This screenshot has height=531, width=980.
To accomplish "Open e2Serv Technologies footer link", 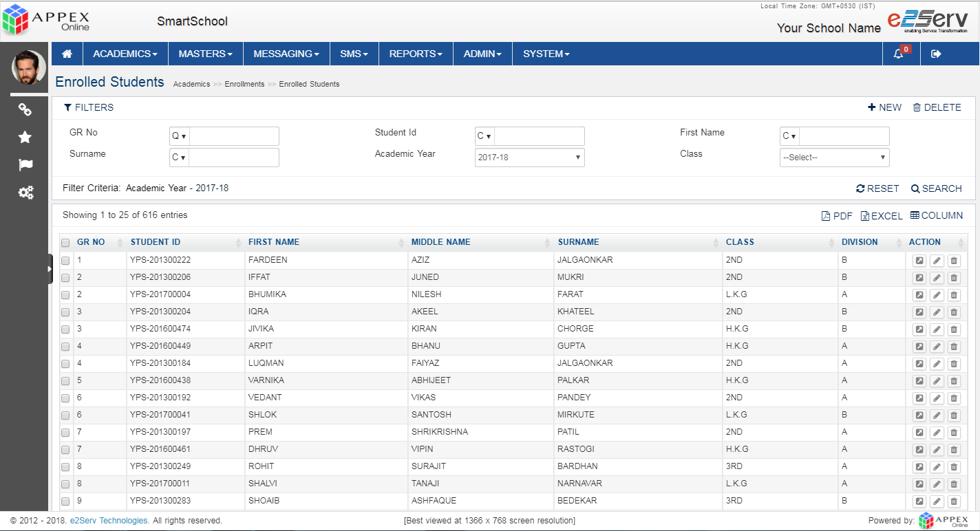I will 109,521.
